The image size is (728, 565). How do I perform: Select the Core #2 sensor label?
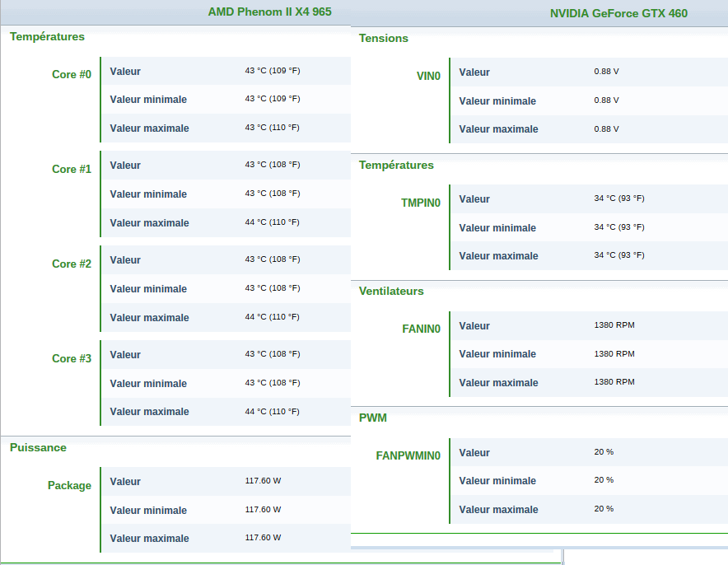[x=72, y=264]
